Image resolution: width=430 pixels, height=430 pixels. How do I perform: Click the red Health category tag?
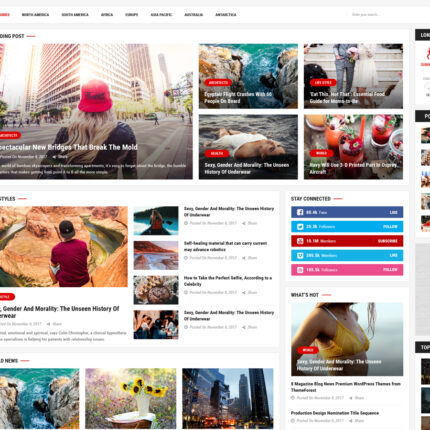click(217, 153)
